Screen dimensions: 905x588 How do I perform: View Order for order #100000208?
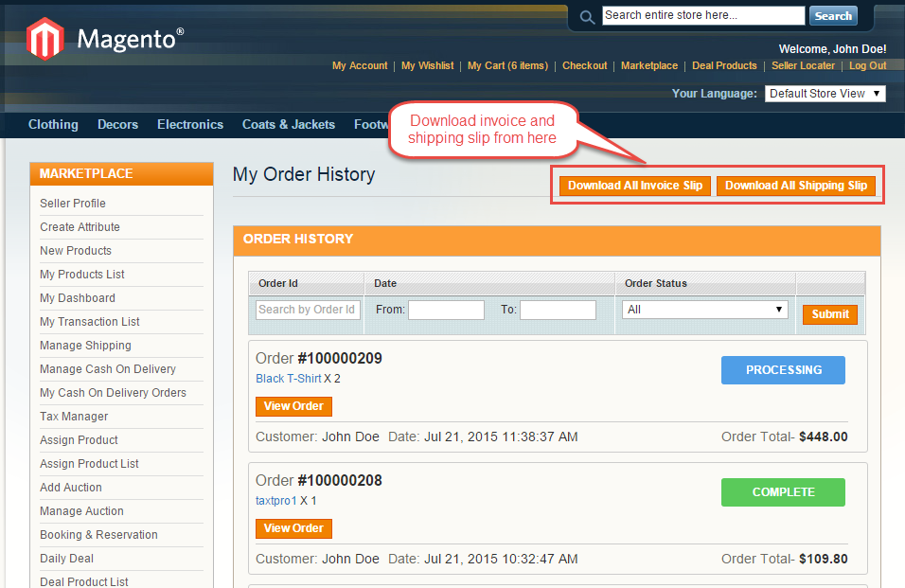coord(293,528)
